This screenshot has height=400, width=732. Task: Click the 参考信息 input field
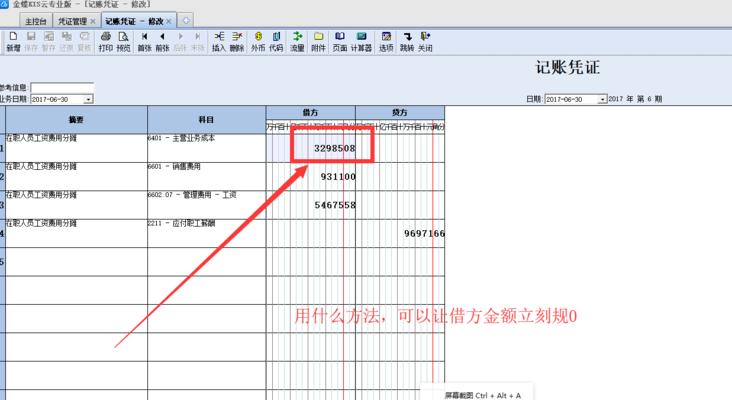click(x=62, y=87)
